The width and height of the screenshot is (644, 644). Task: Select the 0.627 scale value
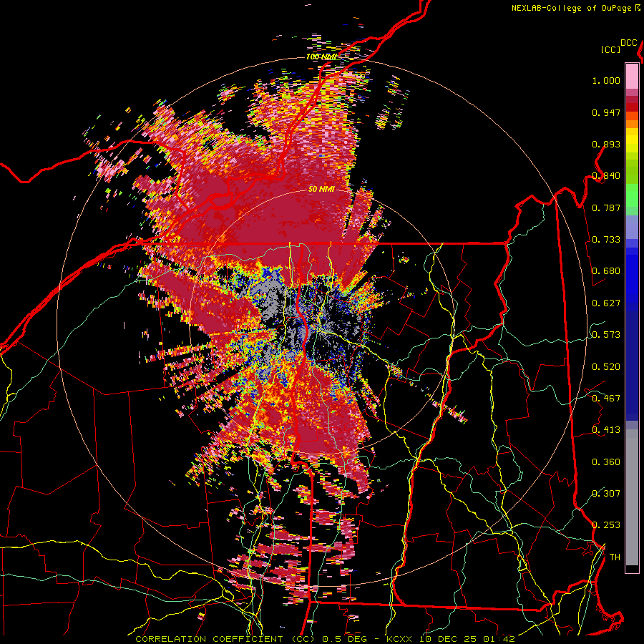(606, 303)
